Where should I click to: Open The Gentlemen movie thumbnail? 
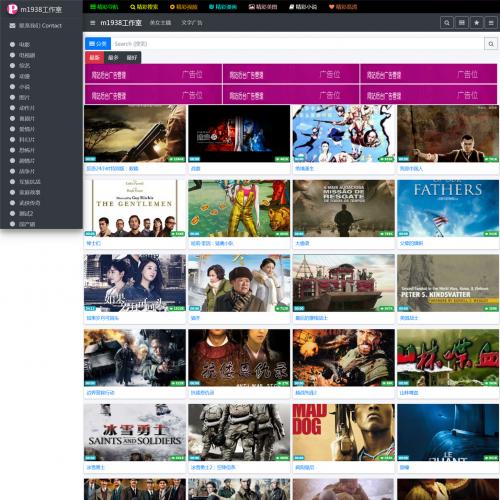135,208
